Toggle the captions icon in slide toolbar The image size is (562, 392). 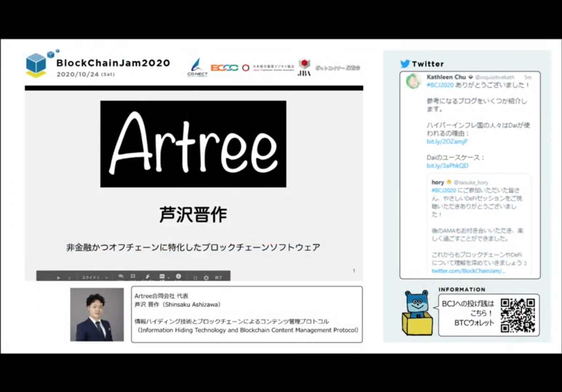(x=162, y=276)
